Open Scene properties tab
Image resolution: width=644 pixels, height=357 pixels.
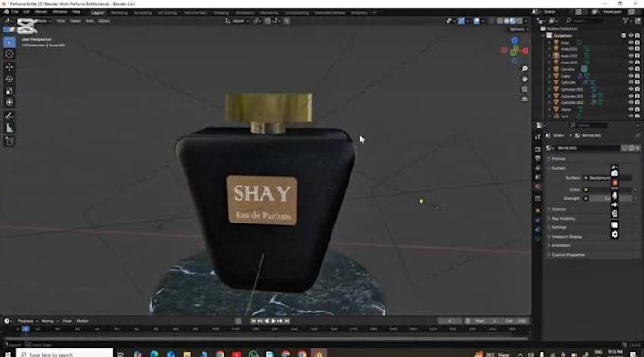point(538,177)
